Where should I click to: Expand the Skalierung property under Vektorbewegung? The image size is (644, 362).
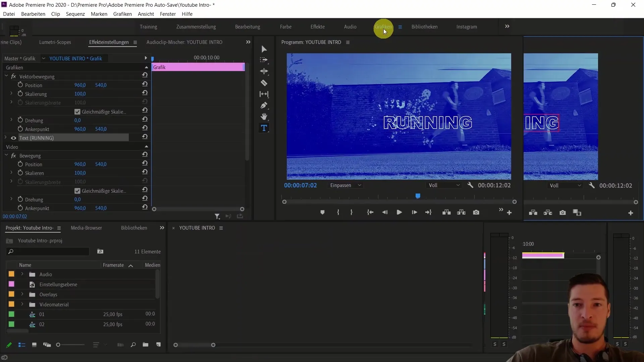(x=11, y=94)
